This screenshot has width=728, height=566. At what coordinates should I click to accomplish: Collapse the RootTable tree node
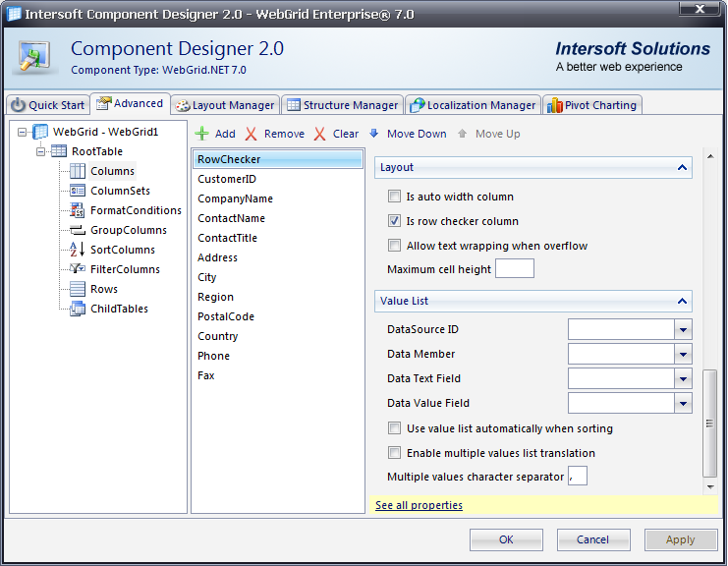tap(41, 151)
